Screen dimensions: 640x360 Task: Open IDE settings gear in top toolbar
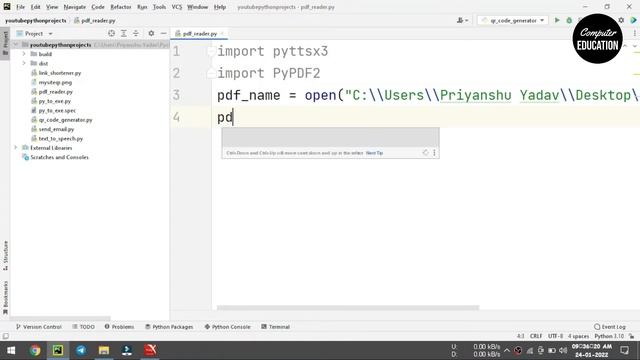pos(621,20)
